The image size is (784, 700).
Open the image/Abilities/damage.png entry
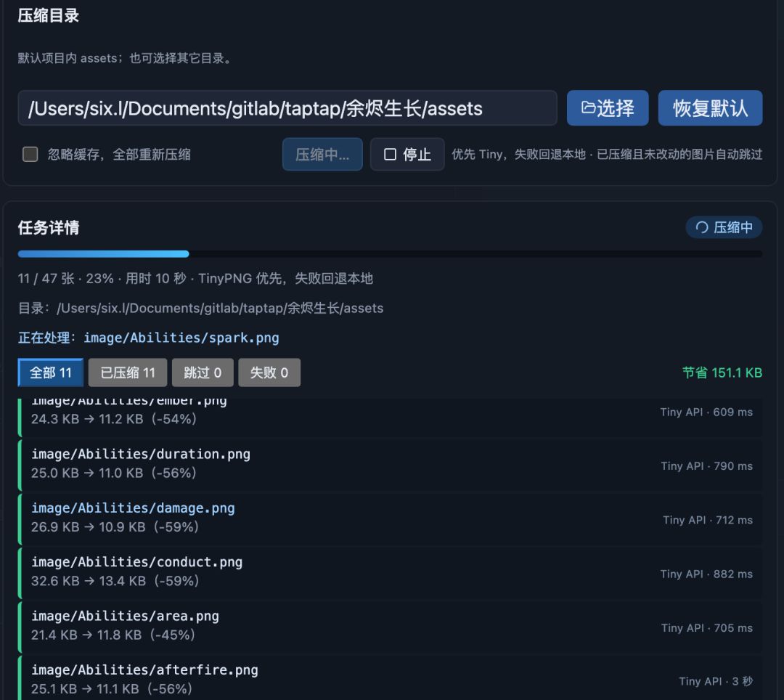point(390,519)
